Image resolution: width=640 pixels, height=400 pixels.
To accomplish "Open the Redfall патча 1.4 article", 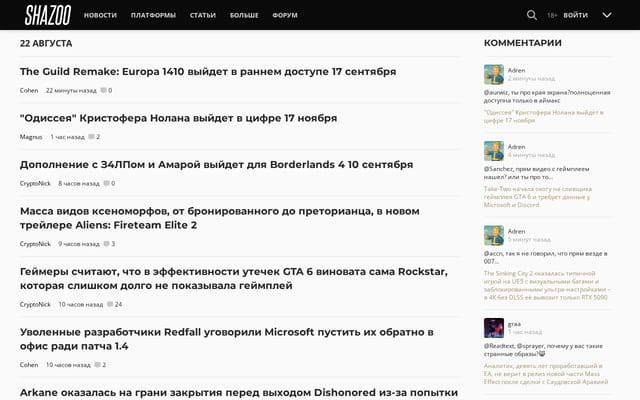I will (227, 339).
